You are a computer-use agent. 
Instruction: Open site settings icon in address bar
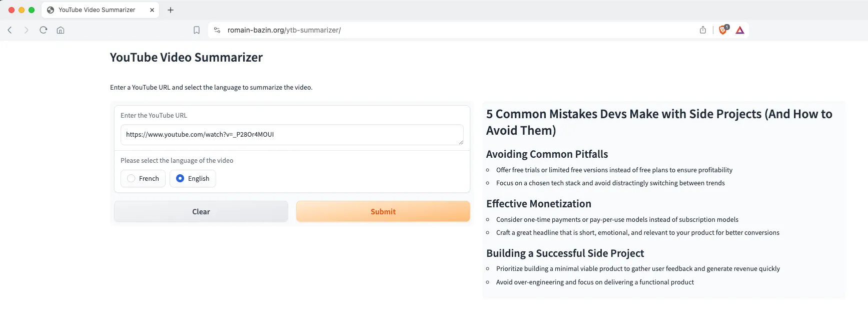(217, 30)
